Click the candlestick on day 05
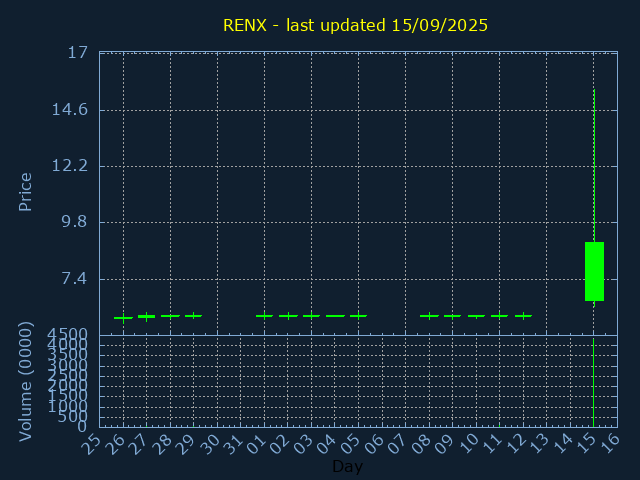This screenshot has width=640, height=480. click(358, 316)
